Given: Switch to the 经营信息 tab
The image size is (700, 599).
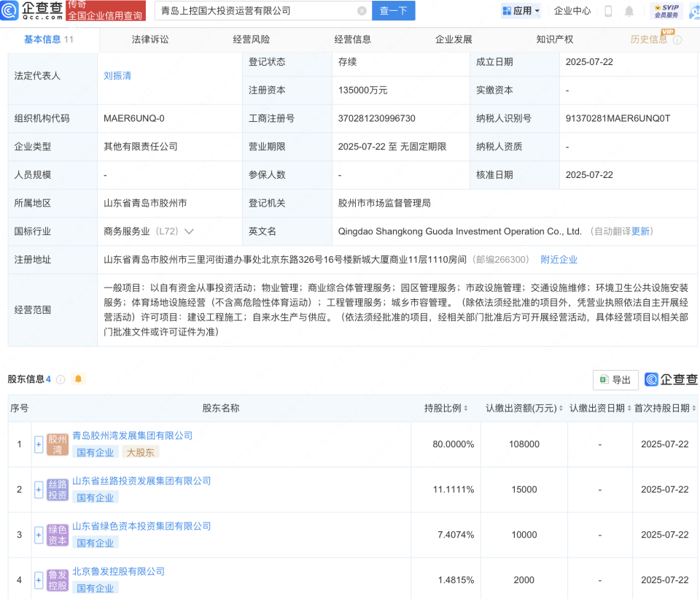Looking at the screenshot, I should click(x=352, y=39).
